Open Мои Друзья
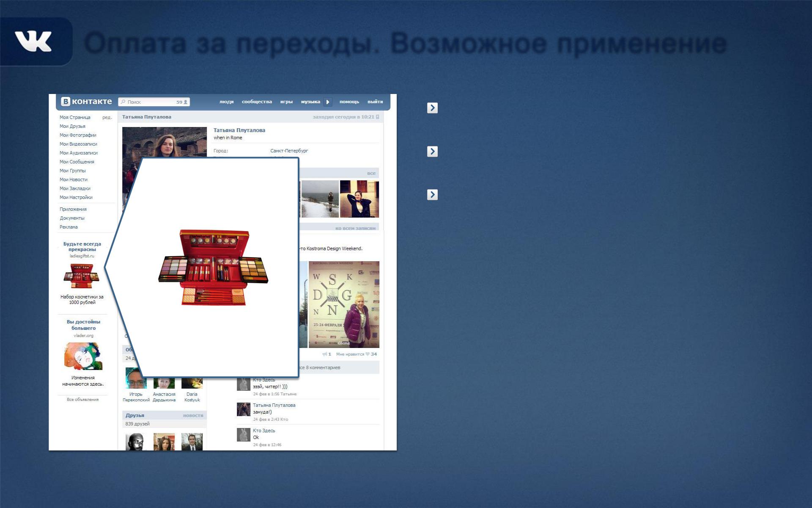 (72, 126)
